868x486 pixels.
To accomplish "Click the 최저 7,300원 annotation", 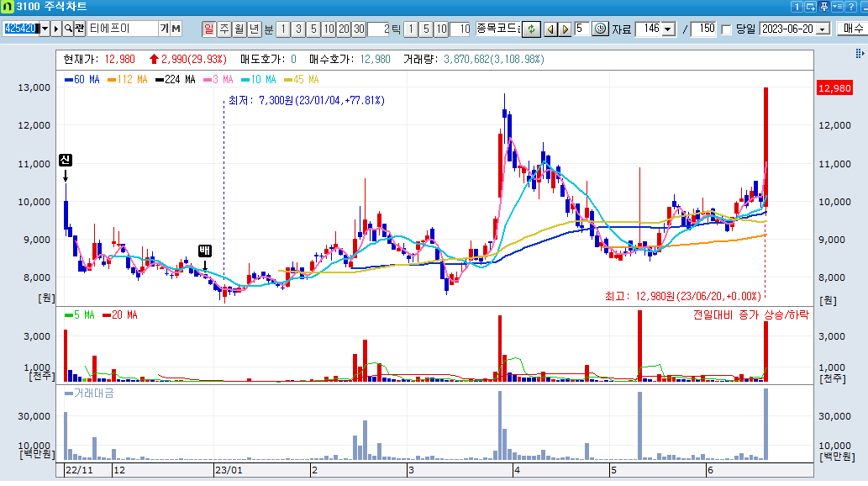I will pyautogui.click(x=307, y=100).
